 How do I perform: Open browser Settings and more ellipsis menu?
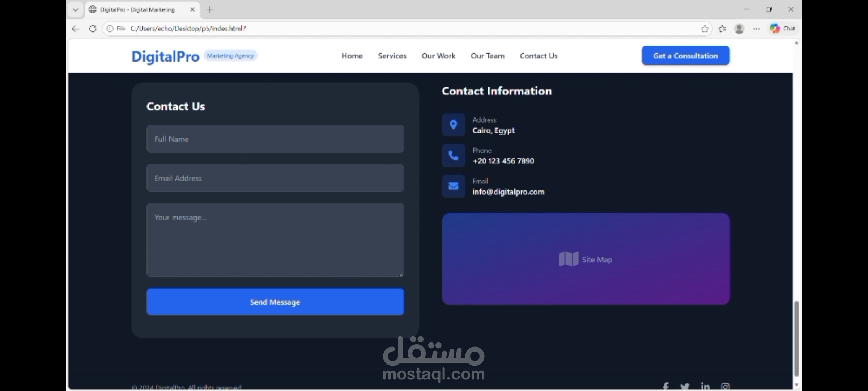click(757, 29)
